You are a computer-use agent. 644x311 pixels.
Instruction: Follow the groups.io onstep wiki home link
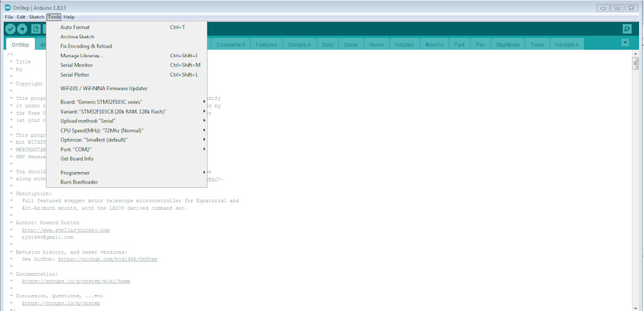click(76, 281)
